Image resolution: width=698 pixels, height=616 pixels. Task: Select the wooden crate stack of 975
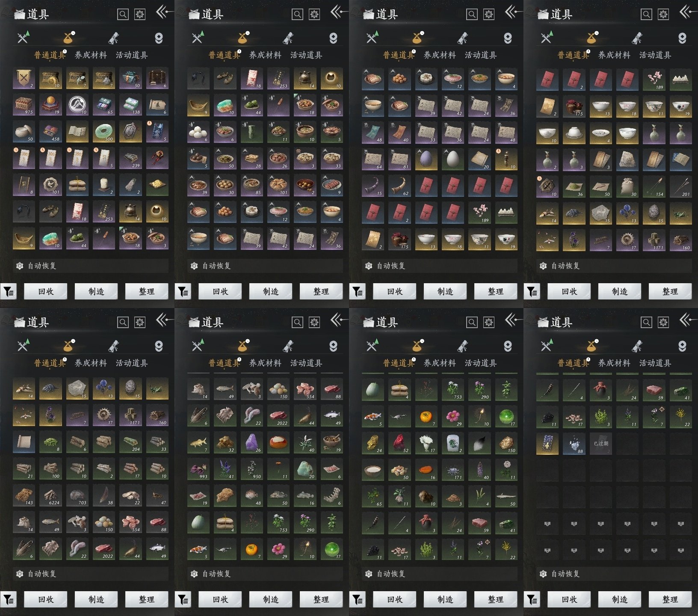(24, 105)
